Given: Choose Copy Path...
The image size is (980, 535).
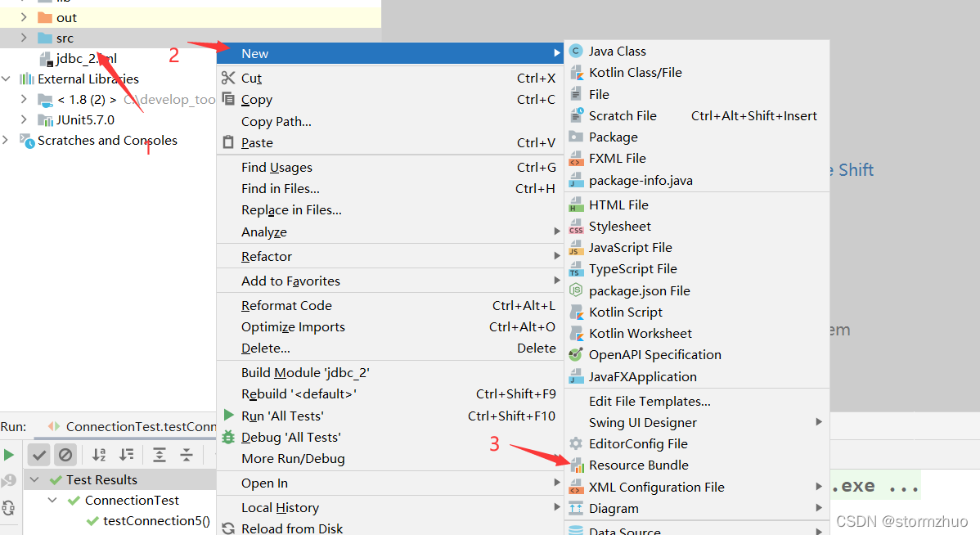Looking at the screenshot, I should pos(390,121).
